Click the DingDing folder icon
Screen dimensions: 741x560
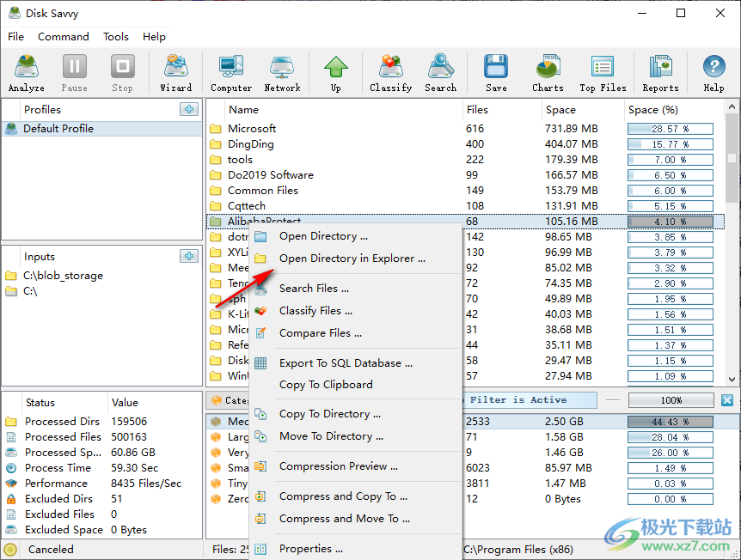(216, 144)
